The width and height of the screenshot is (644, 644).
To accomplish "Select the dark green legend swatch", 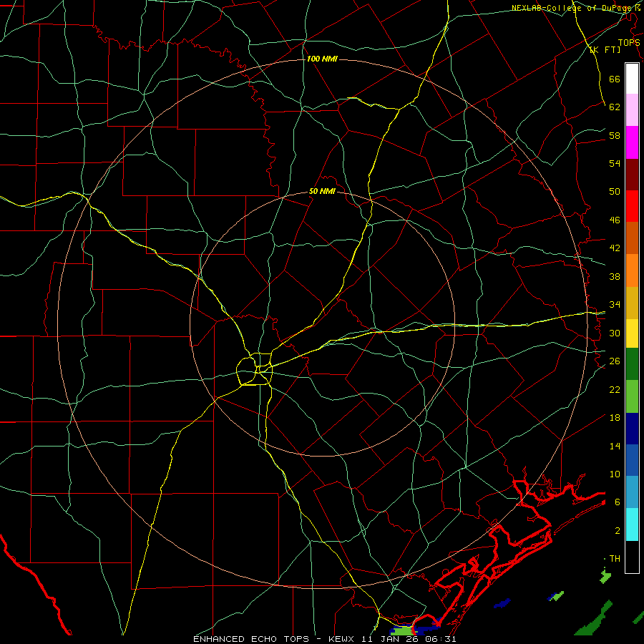I will (x=632, y=364).
